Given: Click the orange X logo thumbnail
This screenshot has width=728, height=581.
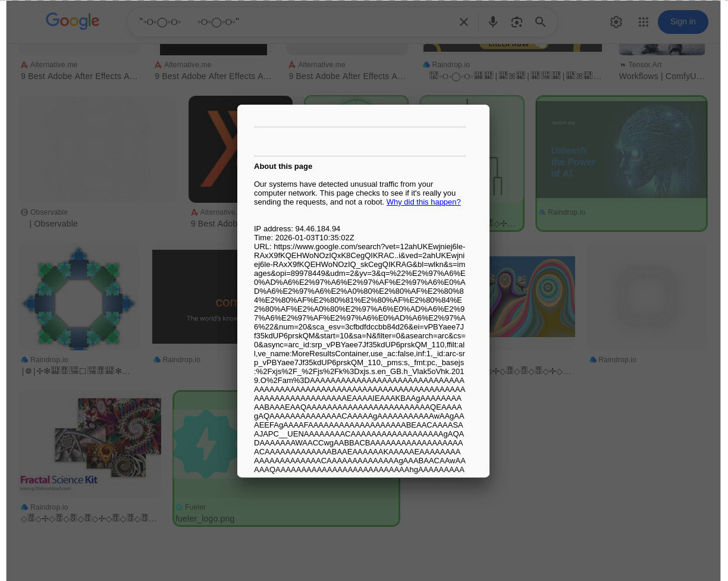Looking at the screenshot, I should point(213,149).
